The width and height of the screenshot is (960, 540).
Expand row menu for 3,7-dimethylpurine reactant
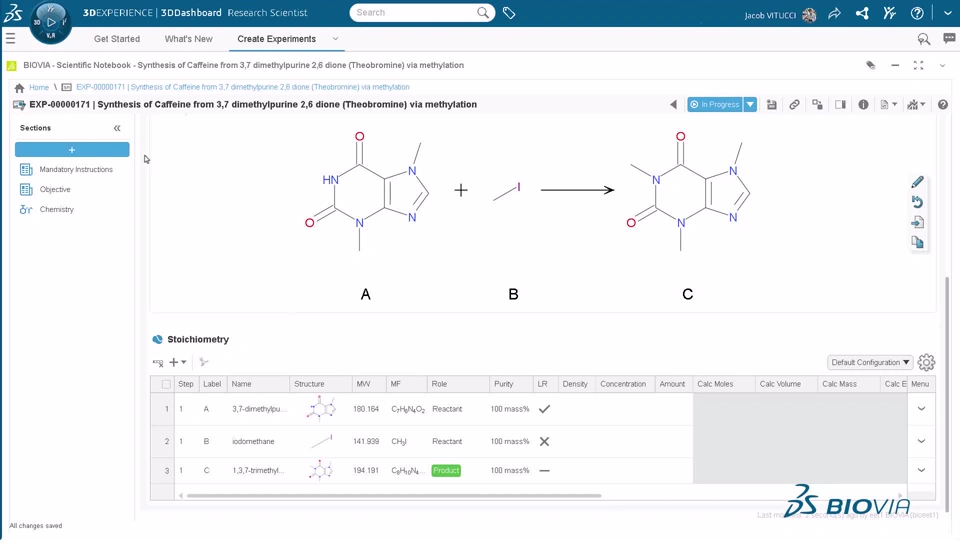pos(921,409)
